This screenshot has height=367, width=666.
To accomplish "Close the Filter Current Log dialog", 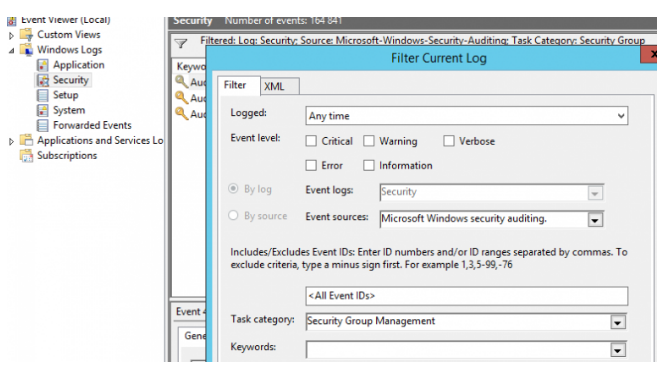I will [x=650, y=55].
